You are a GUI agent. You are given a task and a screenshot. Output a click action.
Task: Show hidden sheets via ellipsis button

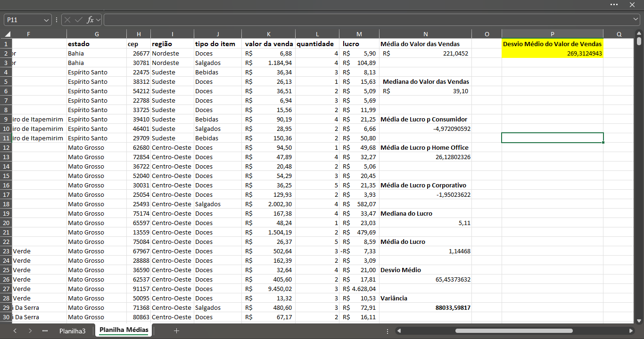(x=45, y=331)
